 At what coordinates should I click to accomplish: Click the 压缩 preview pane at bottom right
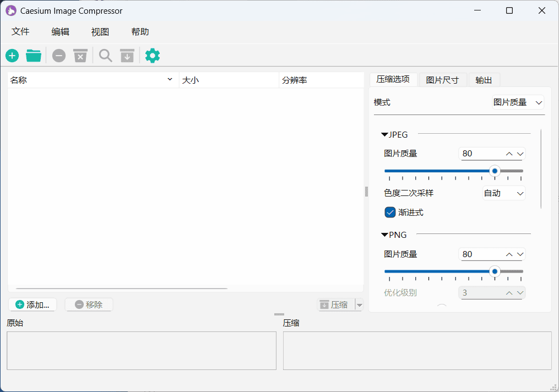pyautogui.click(x=417, y=351)
